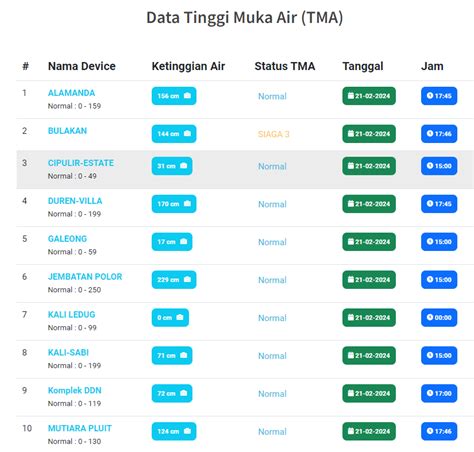Open the JEMBATAN POLOR device link
Screen dimensions: 474x452
click(x=85, y=277)
